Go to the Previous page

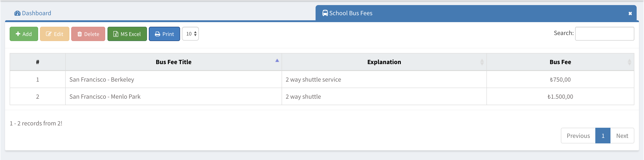coord(578,136)
